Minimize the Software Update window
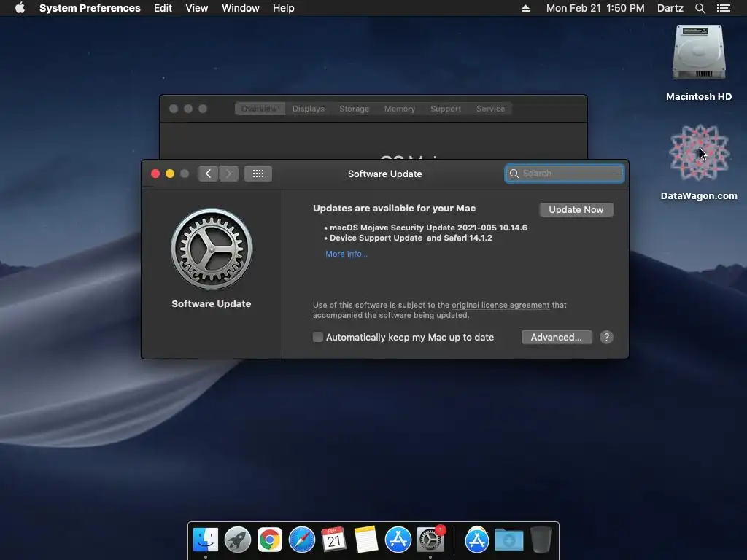 pos(169,174)
